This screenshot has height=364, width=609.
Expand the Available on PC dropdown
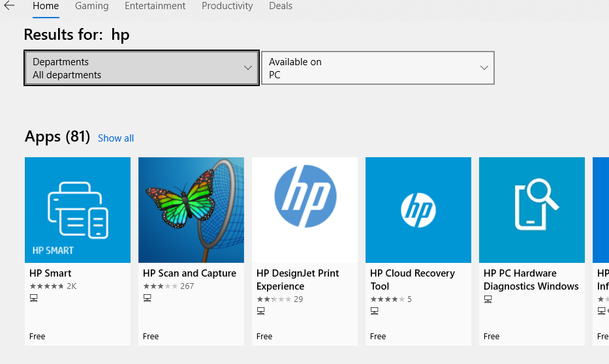(x=378, y=68)
